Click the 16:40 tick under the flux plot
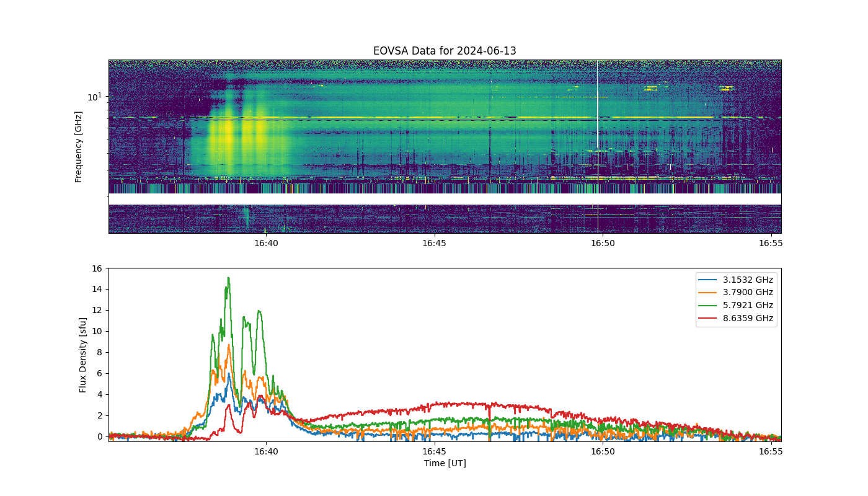The width and height of the screenshot is (868, 496). point(266,451)
